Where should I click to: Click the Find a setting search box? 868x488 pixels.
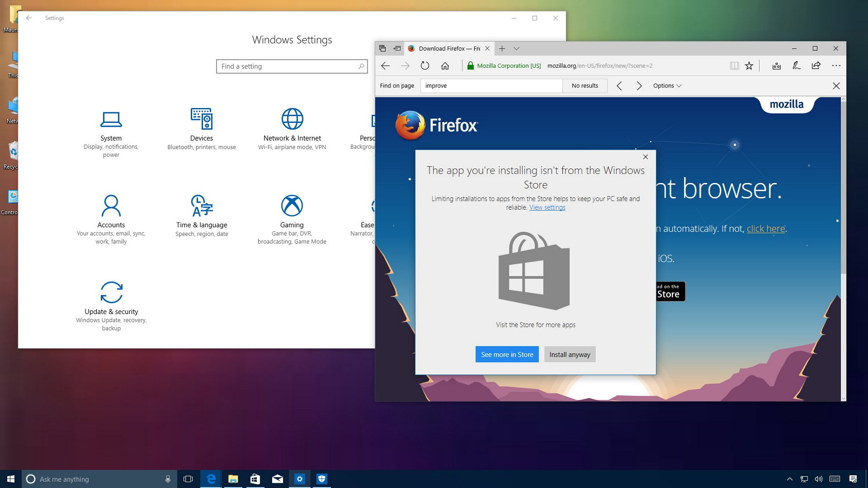292,67
